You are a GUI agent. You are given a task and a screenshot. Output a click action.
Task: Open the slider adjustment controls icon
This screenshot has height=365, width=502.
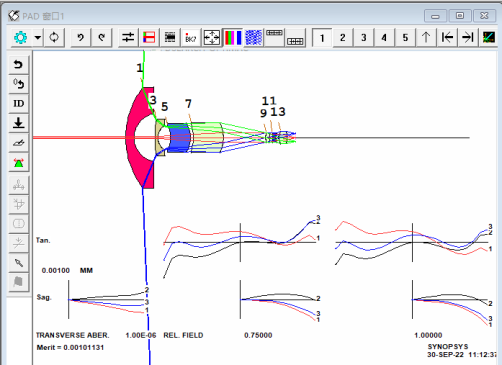128,37
